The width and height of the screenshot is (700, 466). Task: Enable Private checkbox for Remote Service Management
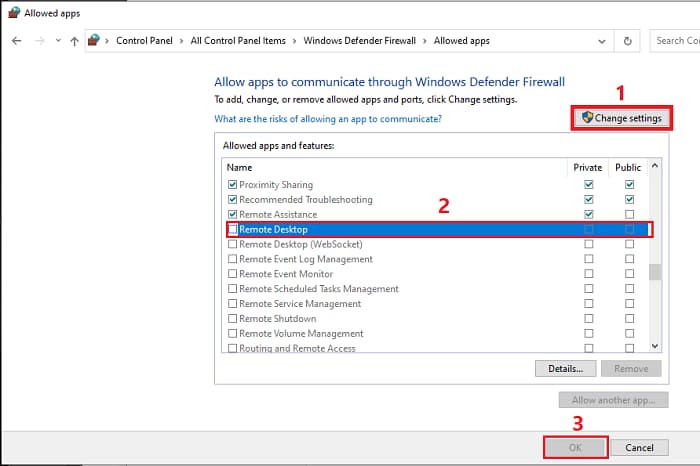[588, 304]
